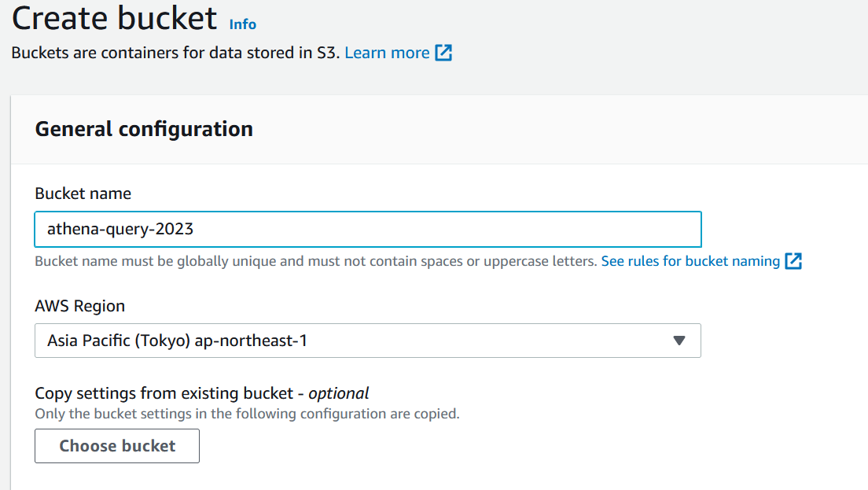The width and height of the screenshot is (868, 490).
Task: Click the Only the bucket settings description
Action: (247, 414)
